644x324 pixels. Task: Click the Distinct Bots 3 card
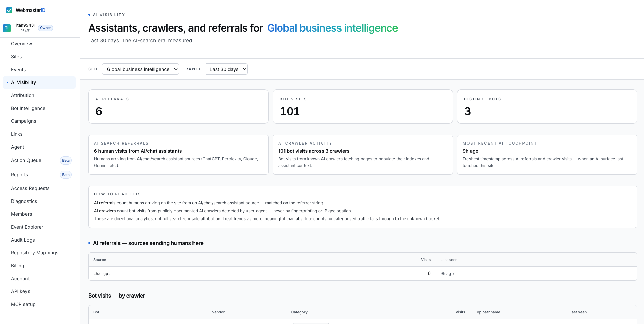pyautogui.click(x=547, y=107)
